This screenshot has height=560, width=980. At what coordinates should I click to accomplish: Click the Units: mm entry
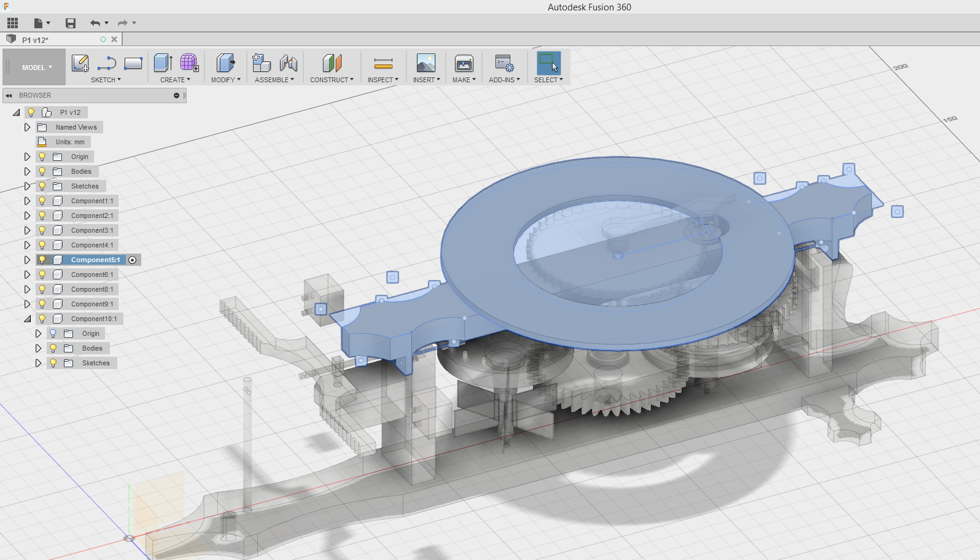tap(70, 142)
